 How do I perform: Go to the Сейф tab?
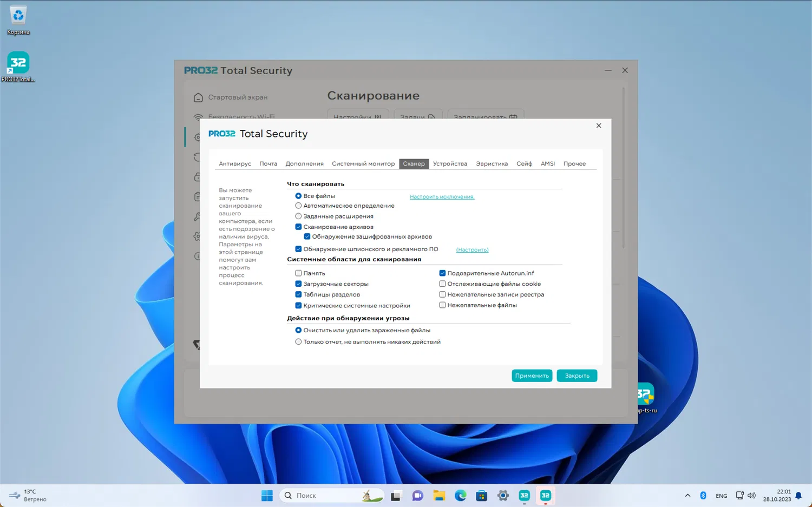(524, 163)
